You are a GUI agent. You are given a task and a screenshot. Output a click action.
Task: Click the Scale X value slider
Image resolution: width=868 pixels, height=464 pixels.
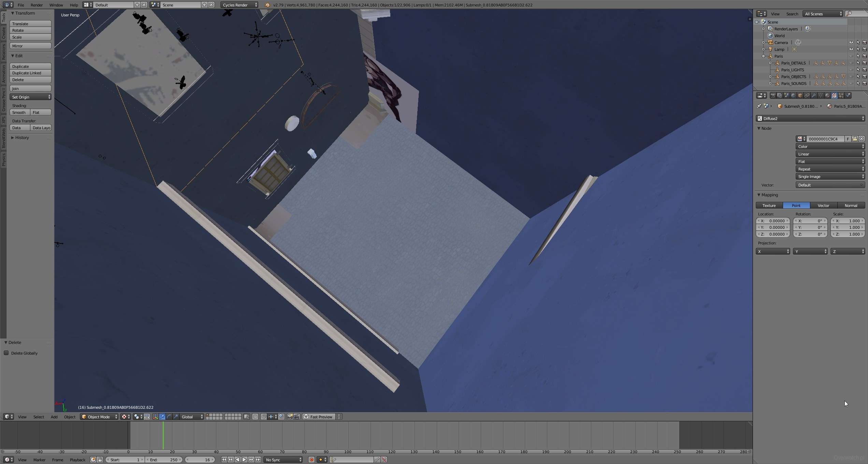pos(848,221)
